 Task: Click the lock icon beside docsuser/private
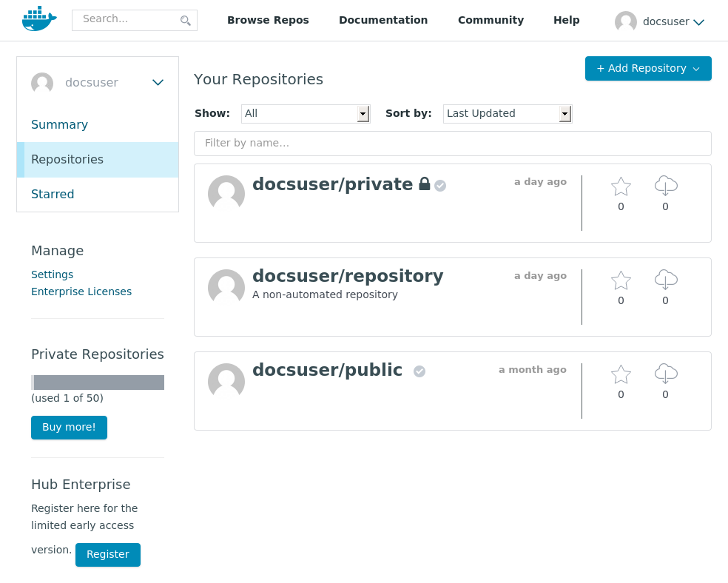[425, 183]
